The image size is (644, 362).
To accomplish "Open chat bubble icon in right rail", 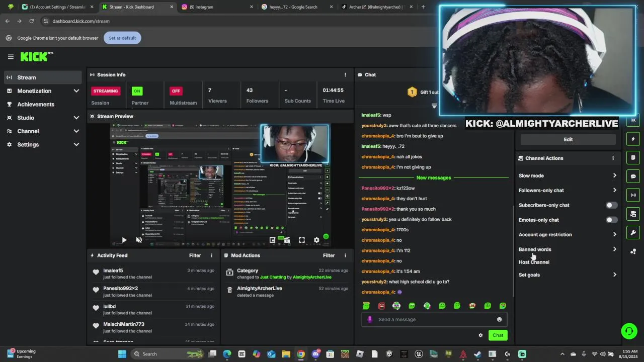I will tap(633, 176).
